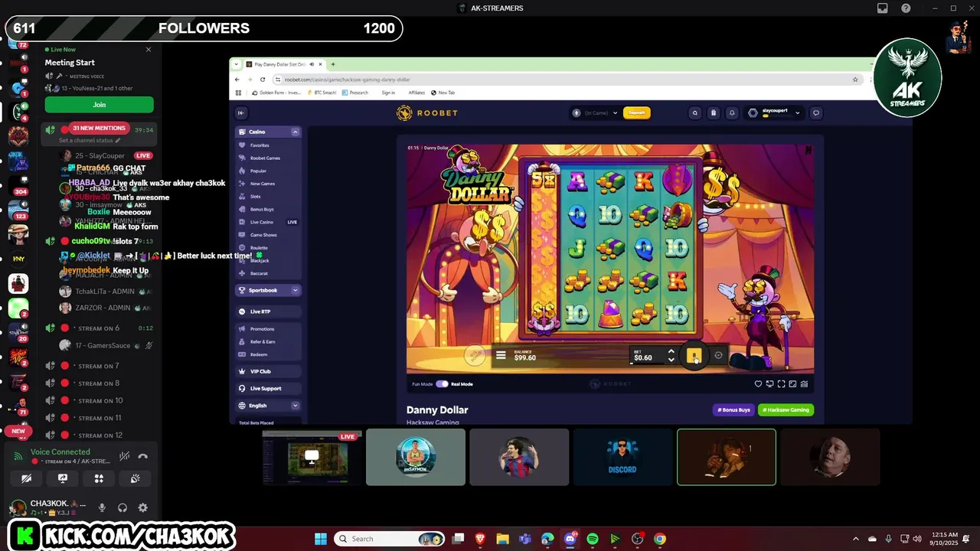Open Live Support in sidebar
The image size is (980, 551).
pos(268,388)
